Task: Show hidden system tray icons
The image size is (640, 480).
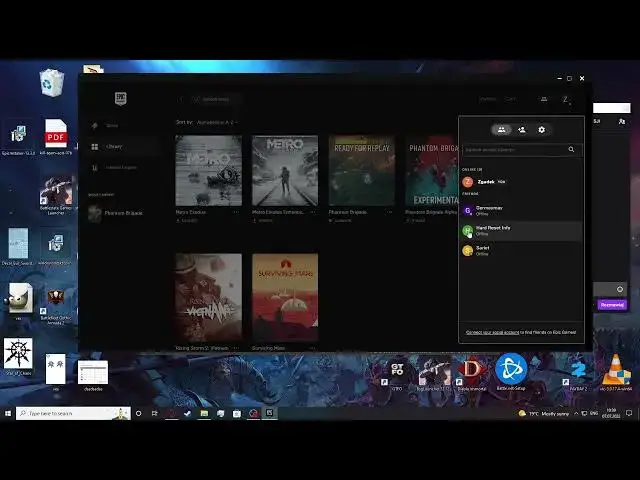Action: [576, 413]
